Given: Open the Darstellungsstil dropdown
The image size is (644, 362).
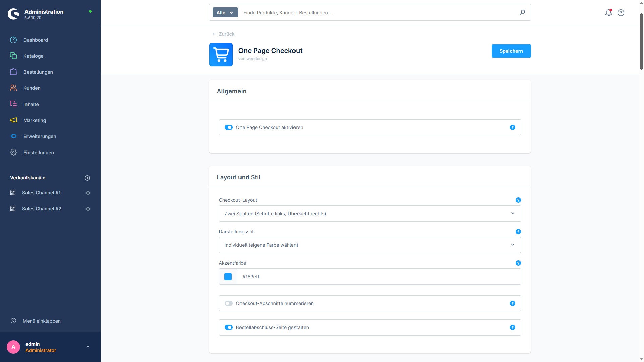Looking at the screenshot, I should (370, 245).
